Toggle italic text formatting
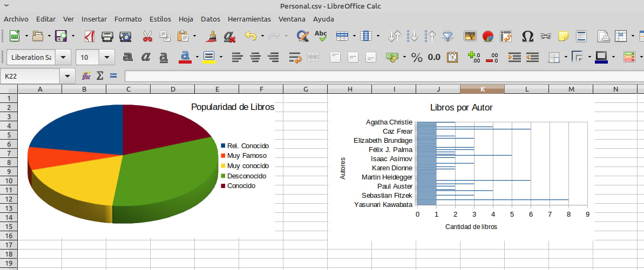This screenshot has height=270, width=644. click(x=146, y=57)
